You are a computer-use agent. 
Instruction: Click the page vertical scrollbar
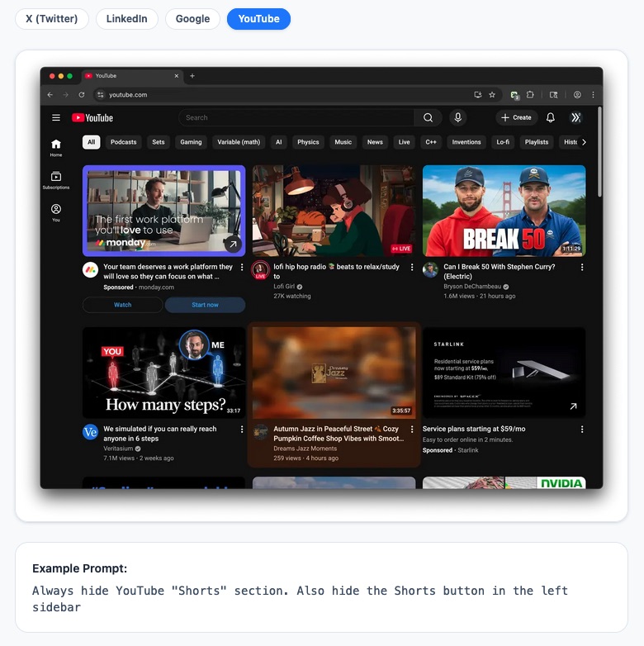[x=599, y=153]
